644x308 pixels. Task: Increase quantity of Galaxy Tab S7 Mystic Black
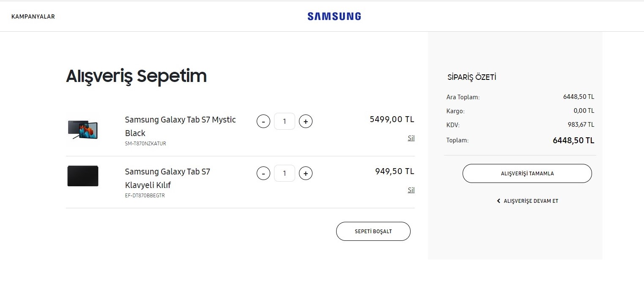(x=306, y=122)
